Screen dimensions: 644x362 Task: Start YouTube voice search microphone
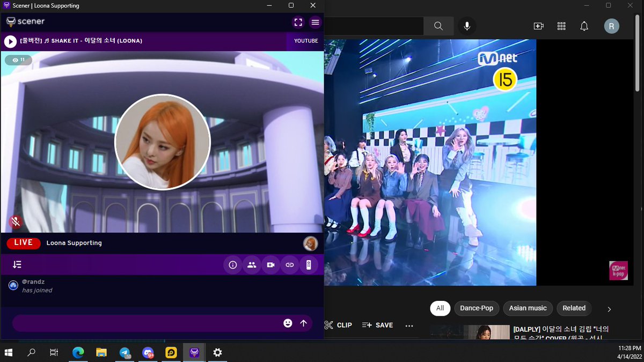(x=467, y=26)
